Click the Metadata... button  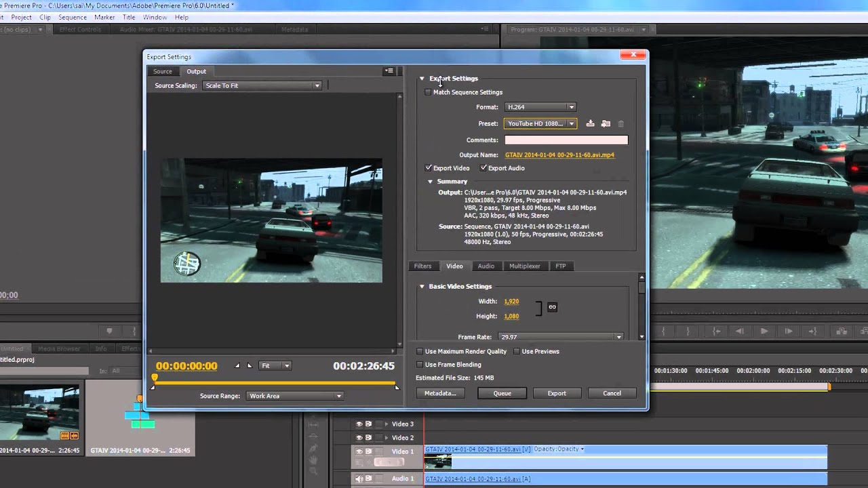click(x=440, y=393)
